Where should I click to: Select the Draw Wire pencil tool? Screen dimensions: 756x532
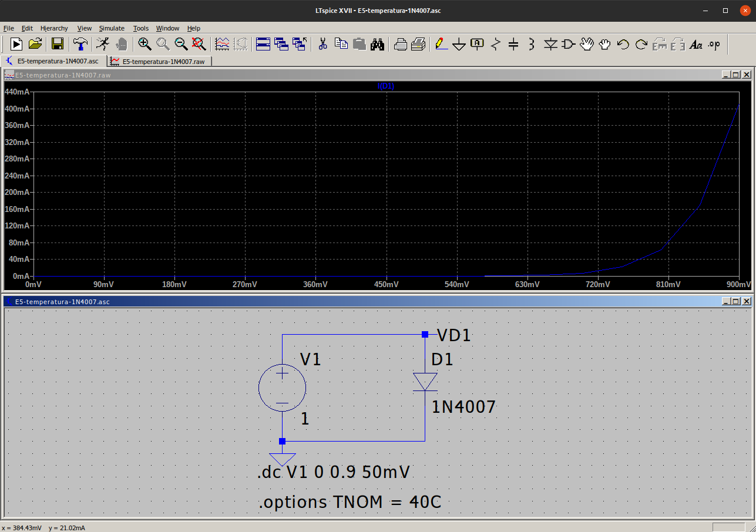pyautogui.click(x=441, y=43)
